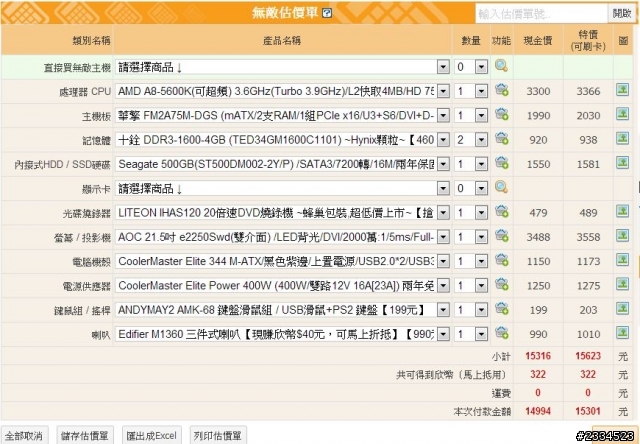Click the 14994 cash payment amount
The height and width of the screenshot is (444, 640).
[x=538, y=411]
